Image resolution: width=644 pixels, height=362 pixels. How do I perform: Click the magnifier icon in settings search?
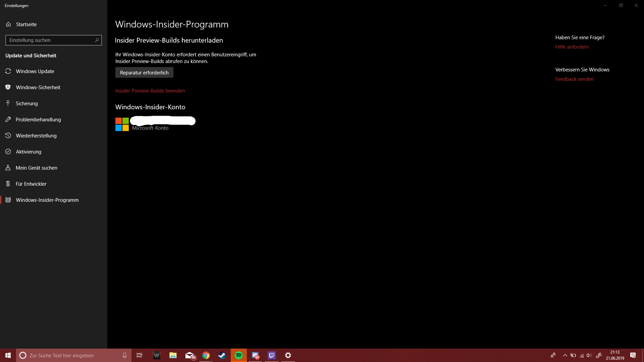coord(97,40)
